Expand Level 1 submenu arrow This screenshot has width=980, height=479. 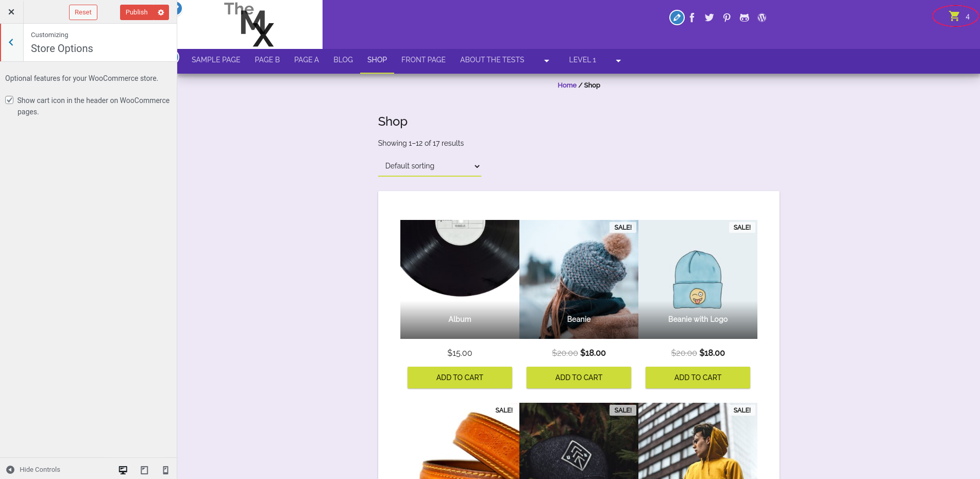tap(618, 61)
